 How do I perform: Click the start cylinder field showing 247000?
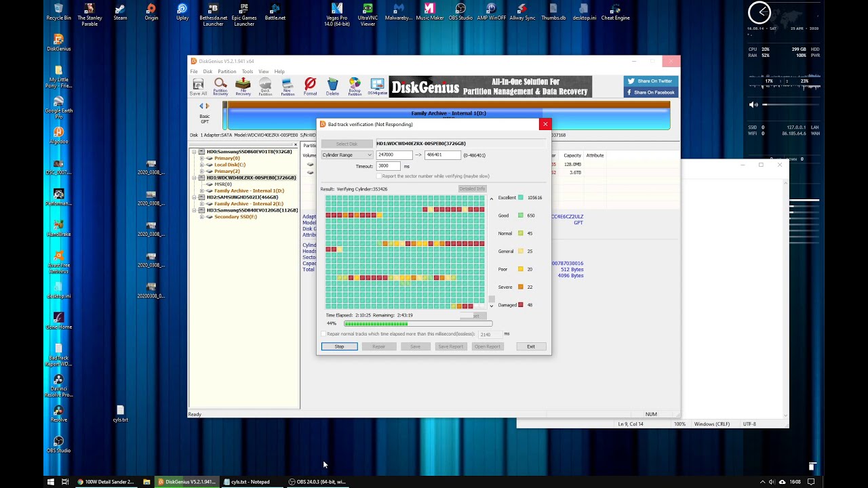[394, 155]
